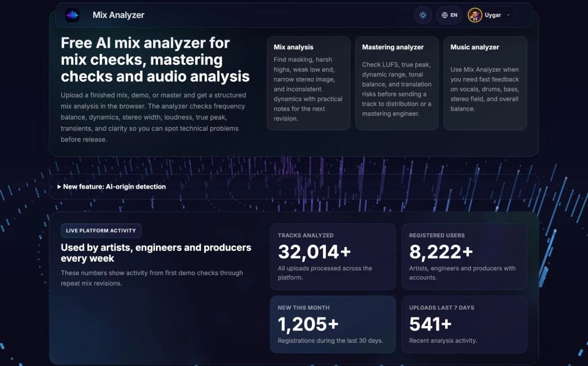The width and height of the screenshot is (588, 366).
Task: Click the NEW THIS MONTH label
Action: [303, 308]
